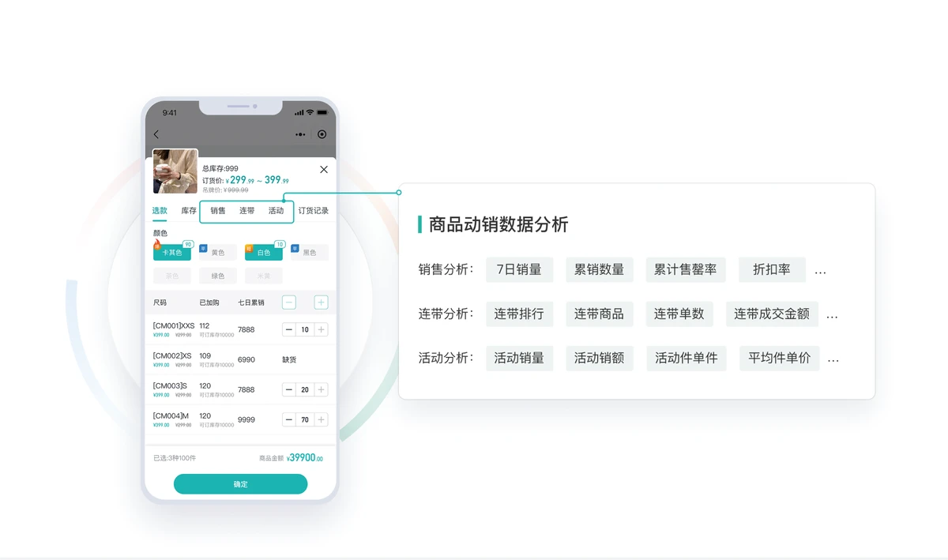Click the battery icon in phone status bar
Image resolution: width=948 pixels, height=560 pixels.
(x=322, y=113)
